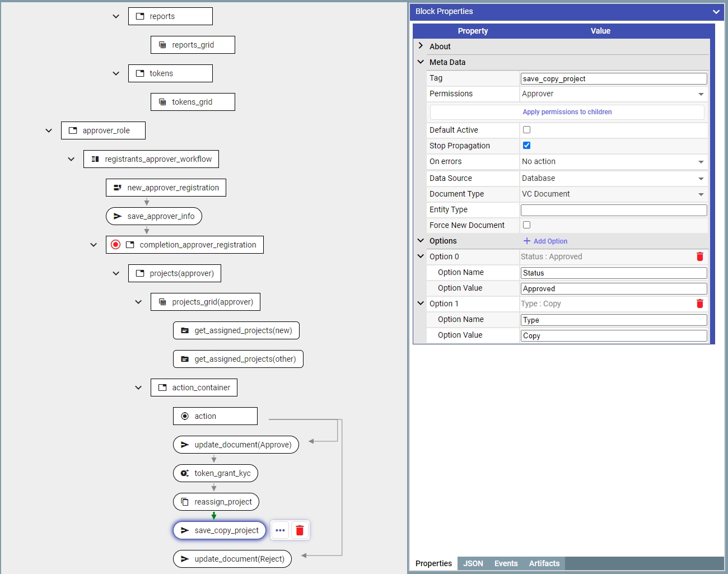Delete Option 0 Status using trash icon
Image resolution: width=728 pixels, height=574 pixels.
699,256
